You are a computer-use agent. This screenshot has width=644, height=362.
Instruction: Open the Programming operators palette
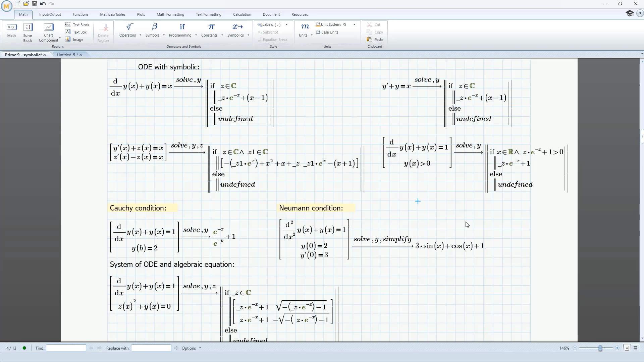point(182,30)
